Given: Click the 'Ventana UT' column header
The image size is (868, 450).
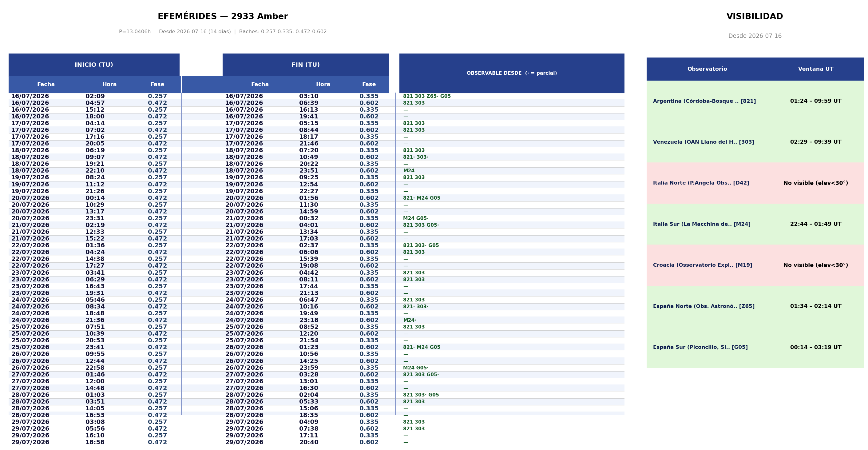Looking at the screenshot, I should (816, 69).
